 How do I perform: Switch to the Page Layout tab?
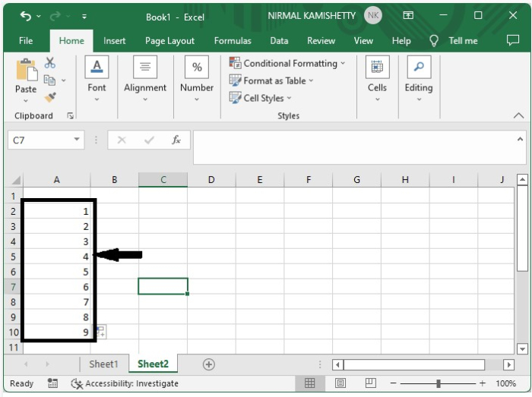[169, 41]
